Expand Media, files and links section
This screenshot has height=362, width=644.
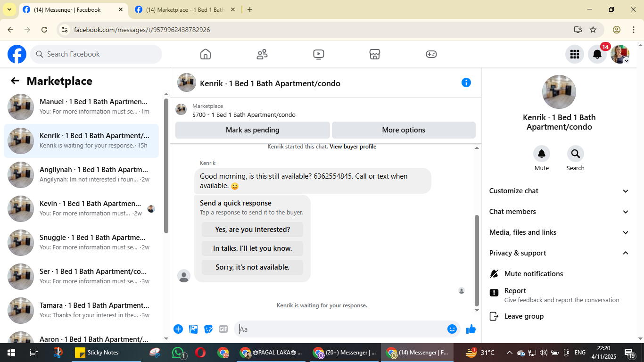point(559,232)
